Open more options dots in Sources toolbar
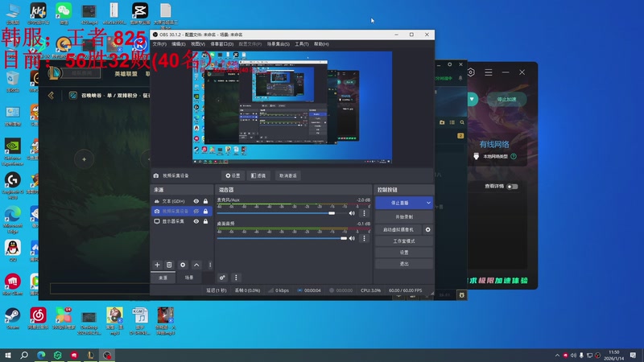This screenshot has width=644, height=362. 210,265
